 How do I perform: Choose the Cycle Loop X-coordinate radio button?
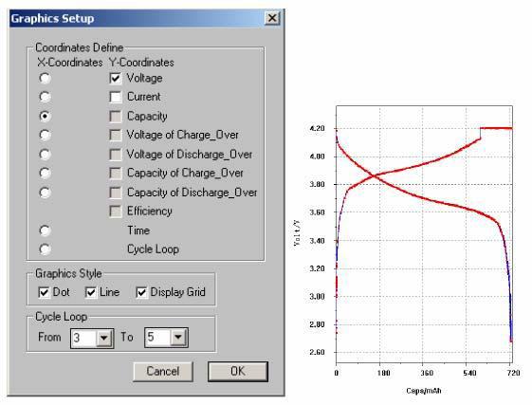pyautogui.click(x=46, y=249)
